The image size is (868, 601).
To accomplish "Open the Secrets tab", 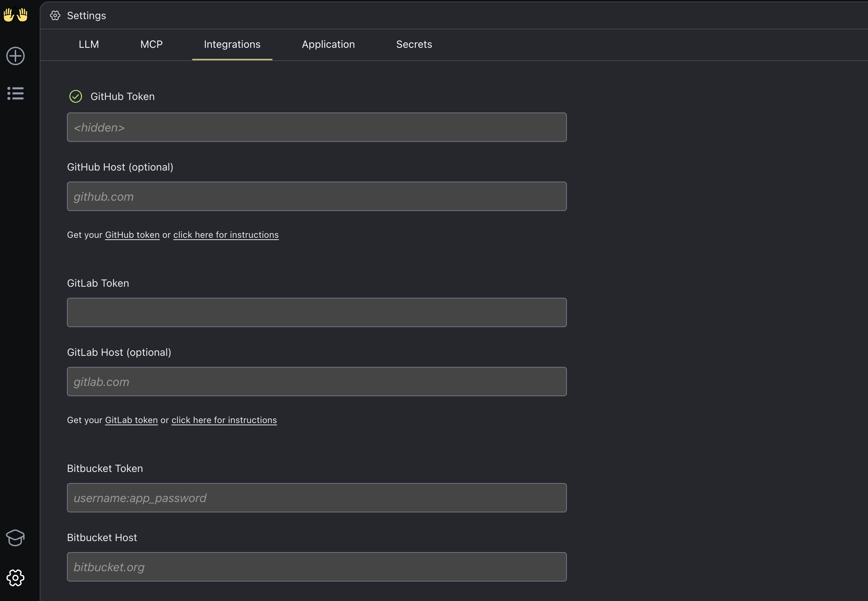I will tap(414, 44).
